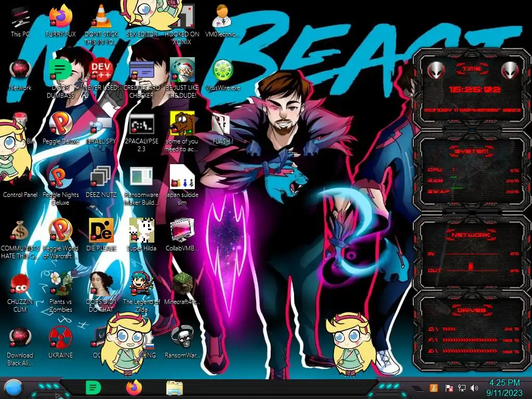Click the SWAP usage row in SYSTEM gadget

point(474,191)
